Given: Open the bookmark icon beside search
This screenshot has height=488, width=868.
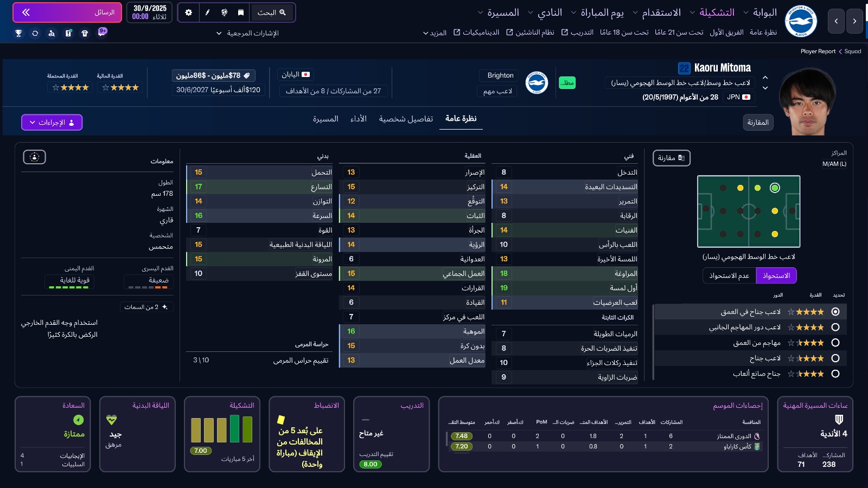Looking at the screenshot, I should pos(241,12).
